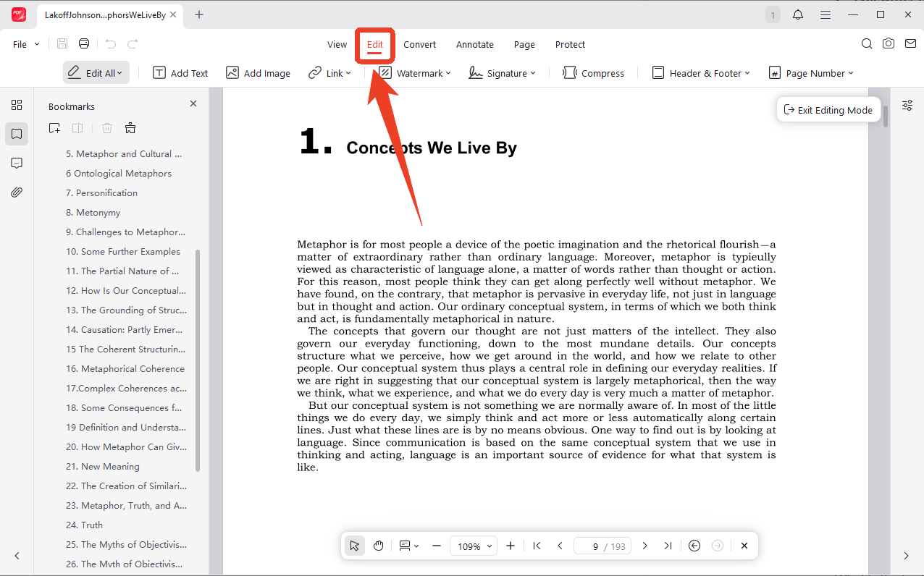Open the attachments paperclip icon
The width and height of the screenshot is (924, 576).
(x=17, y=192)
